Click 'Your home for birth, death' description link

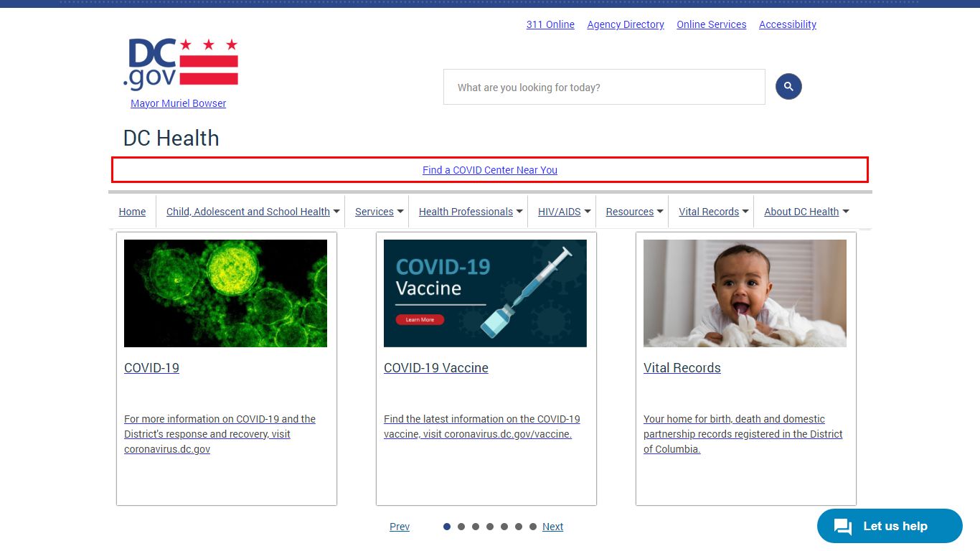click(x=743, y=434)
